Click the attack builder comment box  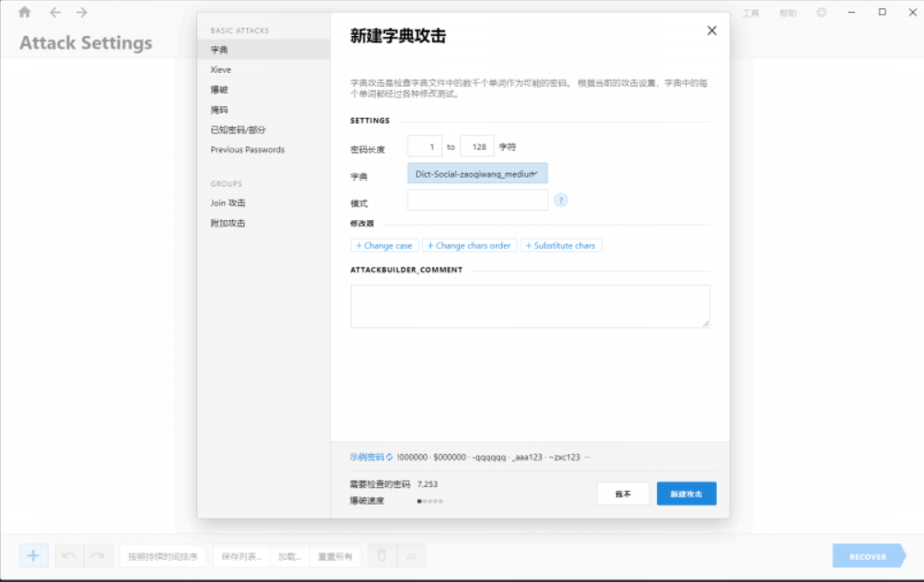[x=531, y=307]
